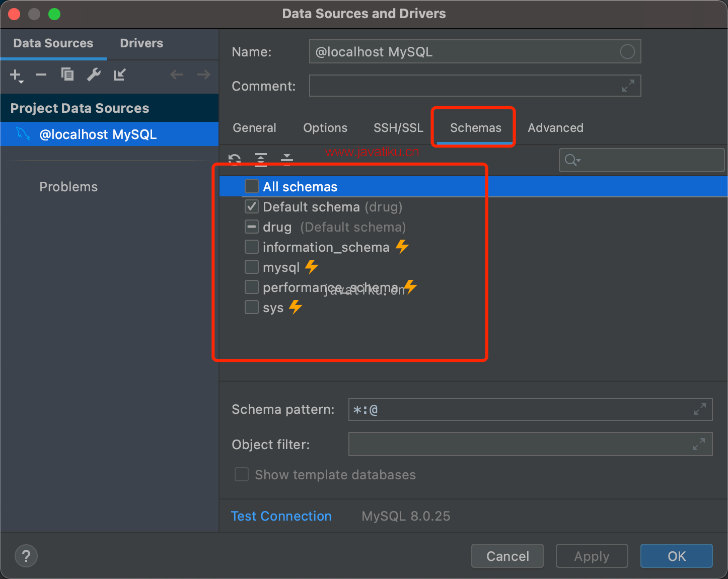Viewport: 728px width, 579px height.
Task: Click the make global import icon
Action: 119,75
